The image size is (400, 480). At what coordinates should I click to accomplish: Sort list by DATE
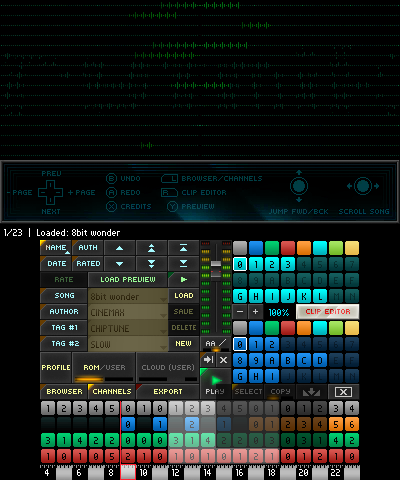point(56,264)
